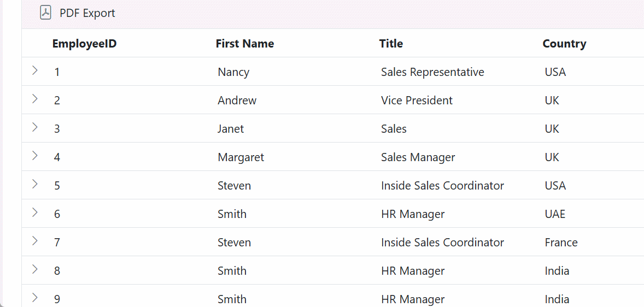Expand the row for Andrew

(x=35, y=98)
